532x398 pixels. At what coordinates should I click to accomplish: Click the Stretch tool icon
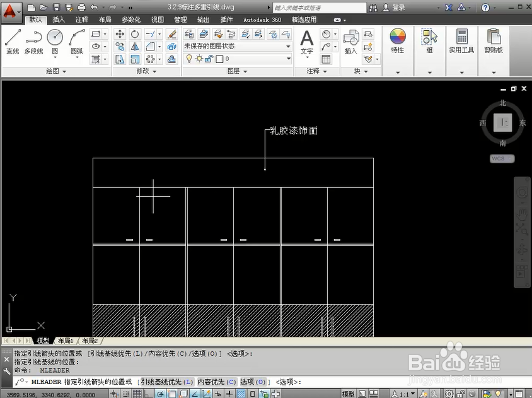click(120, 59)
